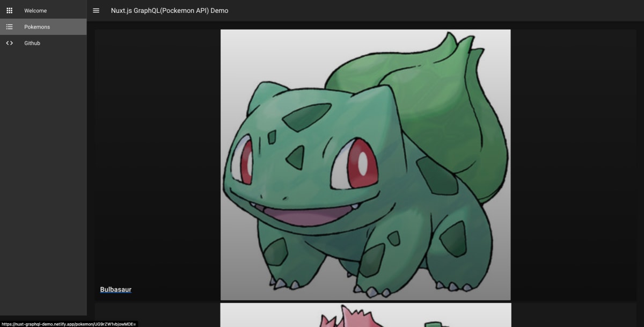Click the Github code brackets icon

[9, 43]
